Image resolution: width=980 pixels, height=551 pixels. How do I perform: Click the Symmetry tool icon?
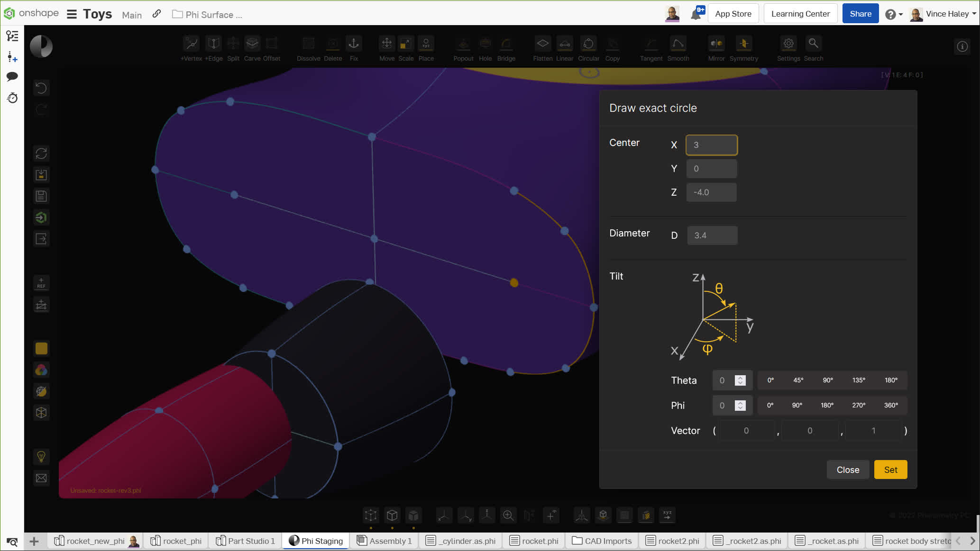(x=743, y=44)
